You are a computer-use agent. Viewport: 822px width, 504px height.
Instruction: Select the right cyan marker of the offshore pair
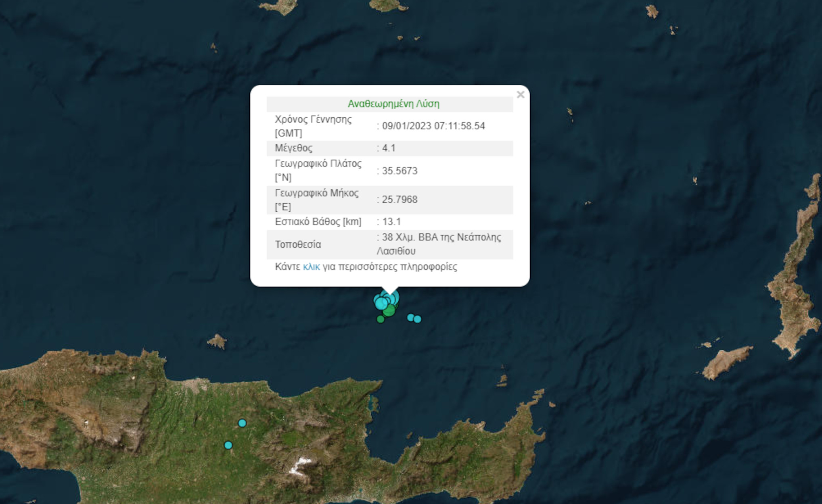tap(418, 319)
